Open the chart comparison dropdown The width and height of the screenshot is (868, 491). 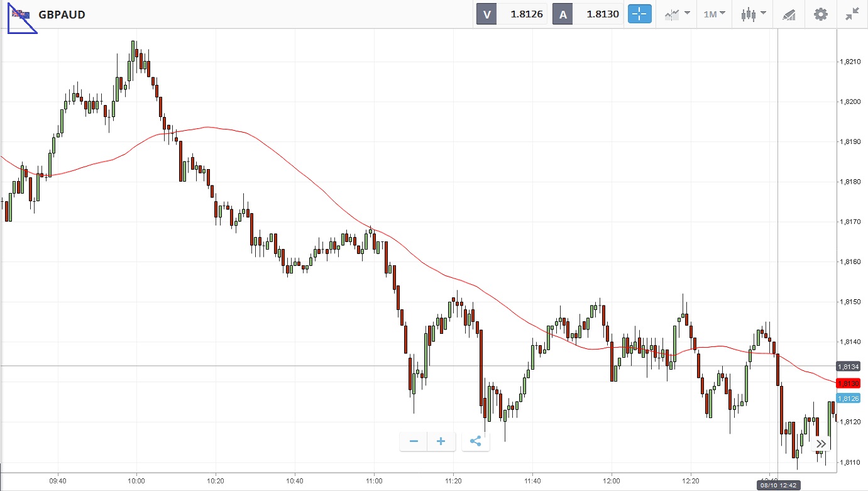pyautogui.click(x=678, y=14)
